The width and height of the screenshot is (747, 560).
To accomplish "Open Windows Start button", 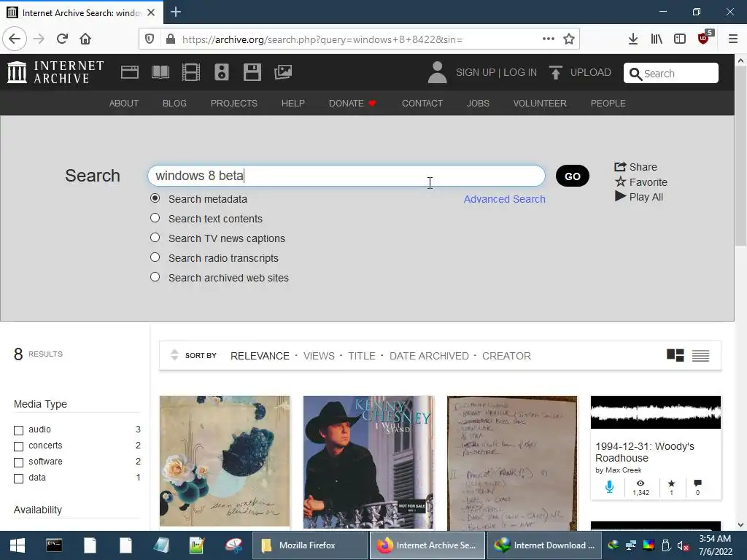I will point(18,545).
